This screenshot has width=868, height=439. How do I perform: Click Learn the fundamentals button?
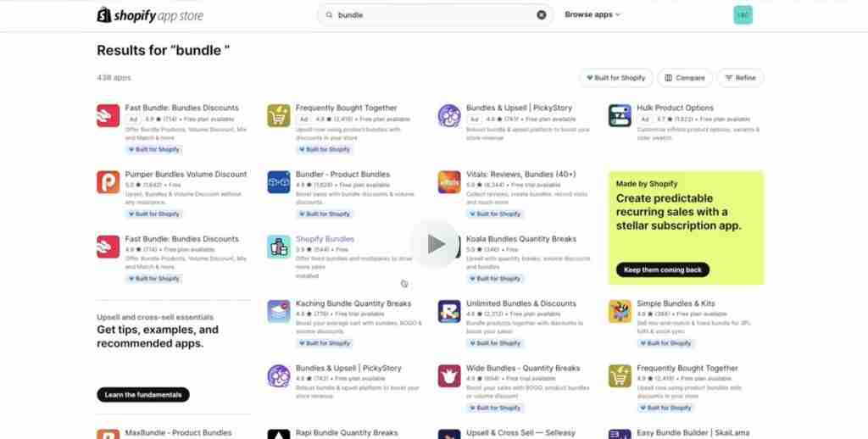142,395
